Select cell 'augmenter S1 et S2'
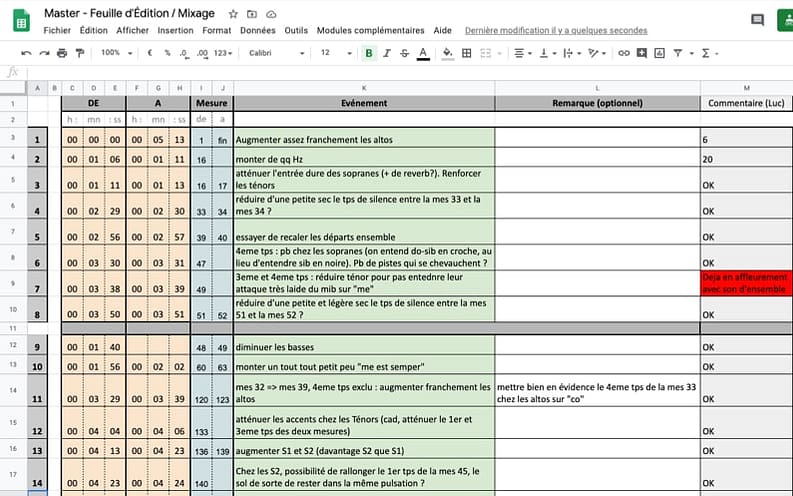 (x=364, y=449)
